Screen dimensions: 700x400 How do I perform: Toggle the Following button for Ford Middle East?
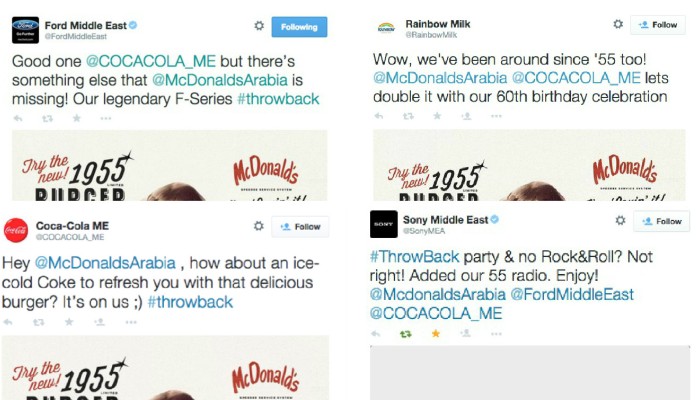point(299,27)
